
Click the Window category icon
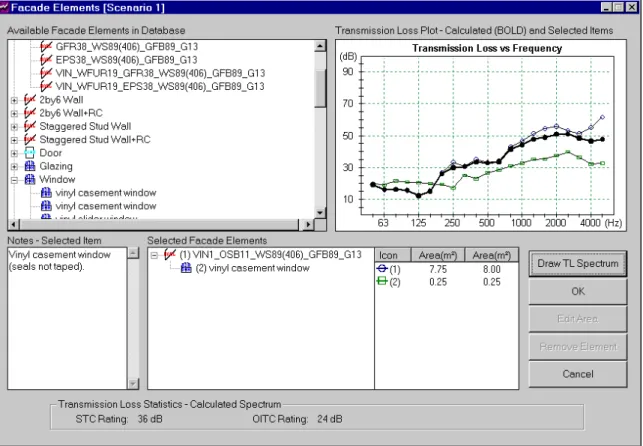click(x=30, y=180)
